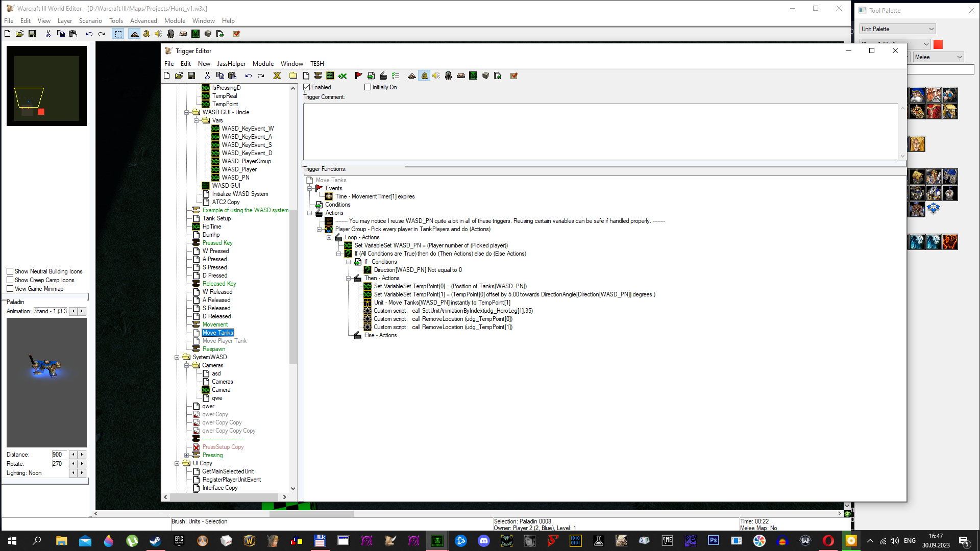Open the JassHelper menu
980x551 pixels.
[x=231, y=64]
